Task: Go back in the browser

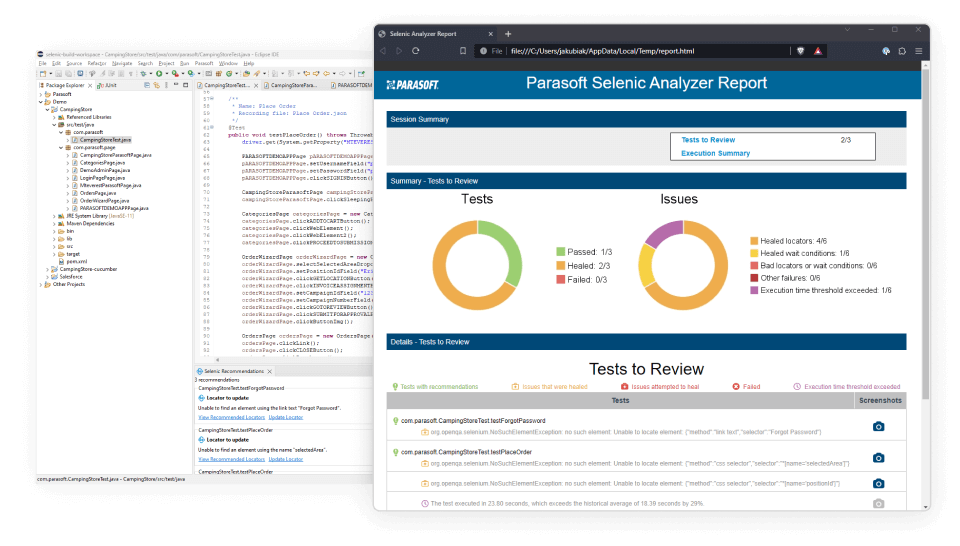Action: point(383,51)
